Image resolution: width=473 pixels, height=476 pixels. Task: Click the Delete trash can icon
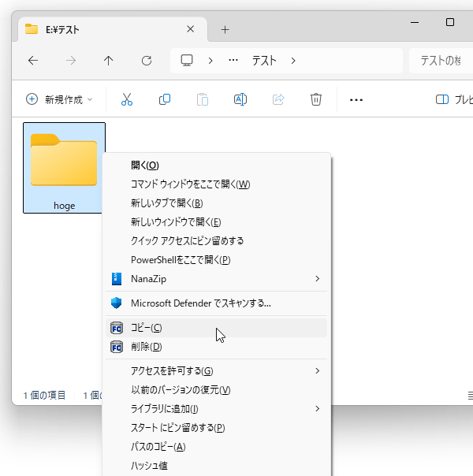[316, 99]
